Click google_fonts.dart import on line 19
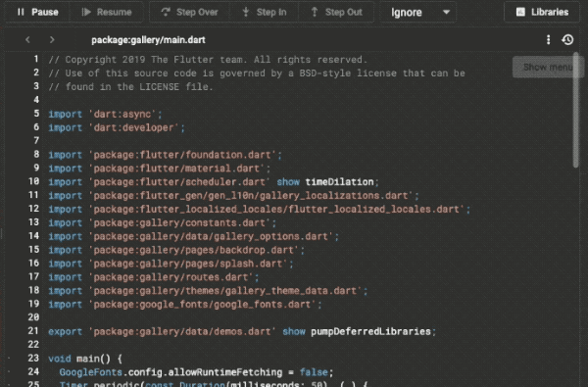 point(203,304)
